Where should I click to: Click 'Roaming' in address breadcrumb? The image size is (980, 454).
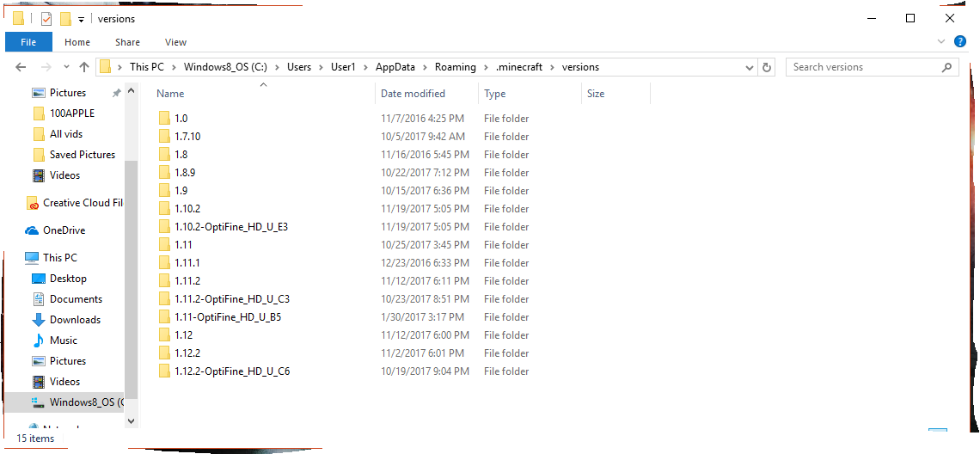456,67
